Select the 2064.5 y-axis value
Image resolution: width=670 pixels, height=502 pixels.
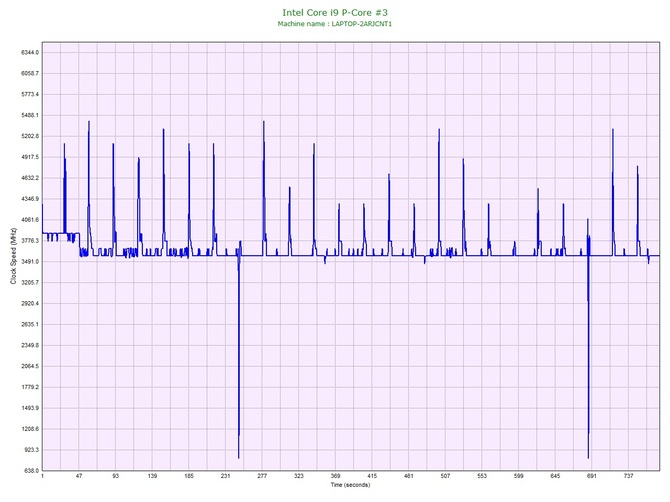(x=30, y=367)
